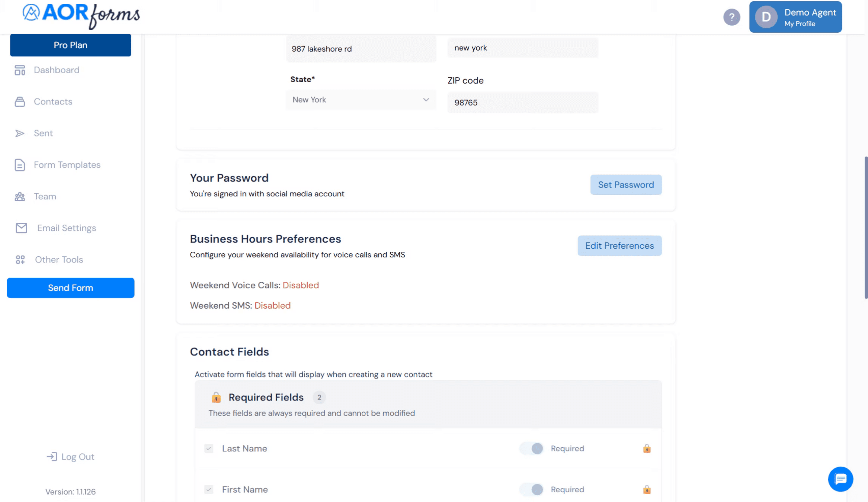Open the help question mark icon
The width and height of the screenshot is (868, 502).
pyautogui.click(x=731, y=17)
